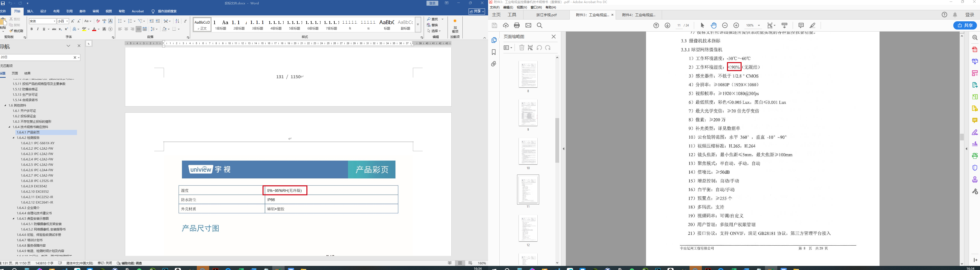980x270 pixels.
Task: Click the clear formatting eraser icon
Action: pos(98,21)
